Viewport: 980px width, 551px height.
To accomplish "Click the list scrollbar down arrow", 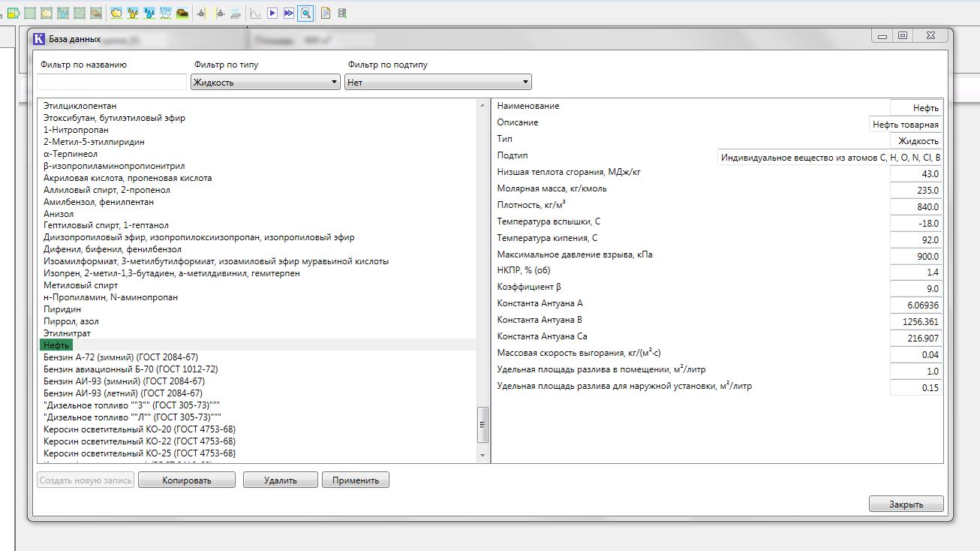I will pos(483,456).
